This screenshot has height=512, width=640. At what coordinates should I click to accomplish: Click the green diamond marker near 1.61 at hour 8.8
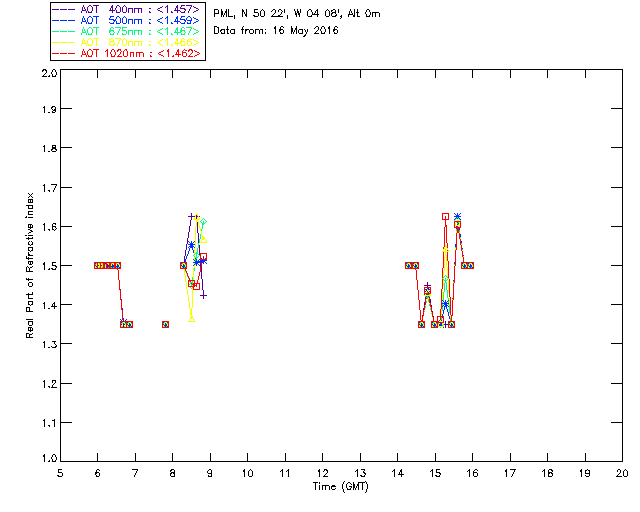tap(203, 222)
